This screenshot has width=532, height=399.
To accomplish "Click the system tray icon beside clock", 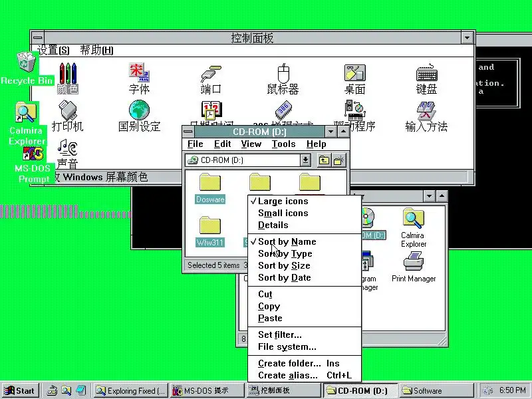I will coord(488,390).
